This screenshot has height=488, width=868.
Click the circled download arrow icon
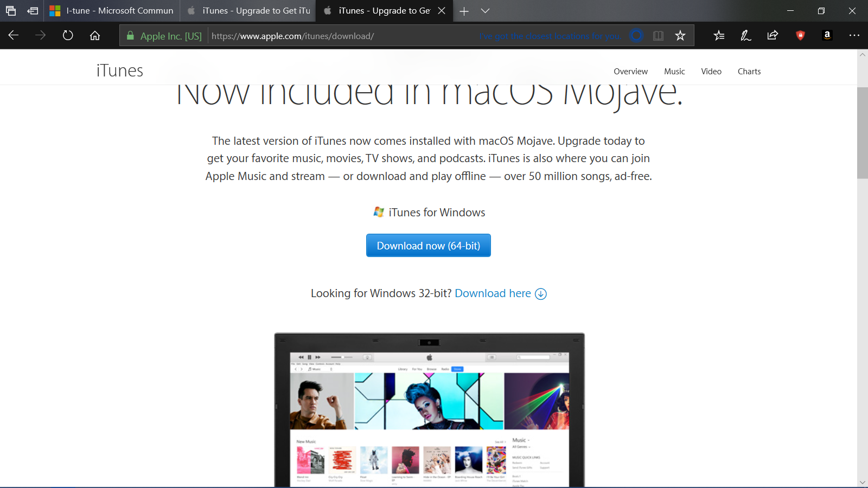pos(541,294)
